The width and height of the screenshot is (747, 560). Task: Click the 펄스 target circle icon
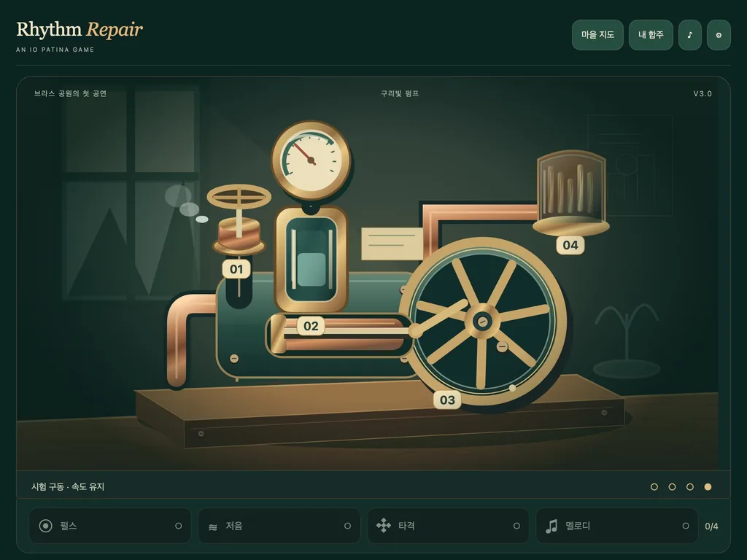[46, 526]
